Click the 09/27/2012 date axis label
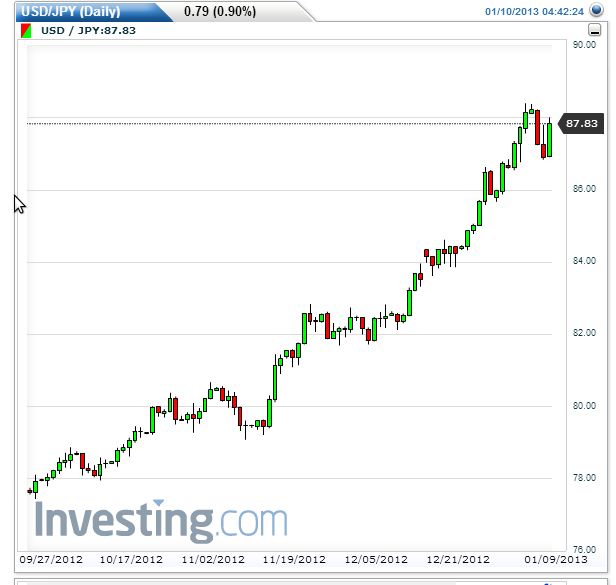This screenshot has height=585, width=616. pyautogui.click(x=51, y=559)
